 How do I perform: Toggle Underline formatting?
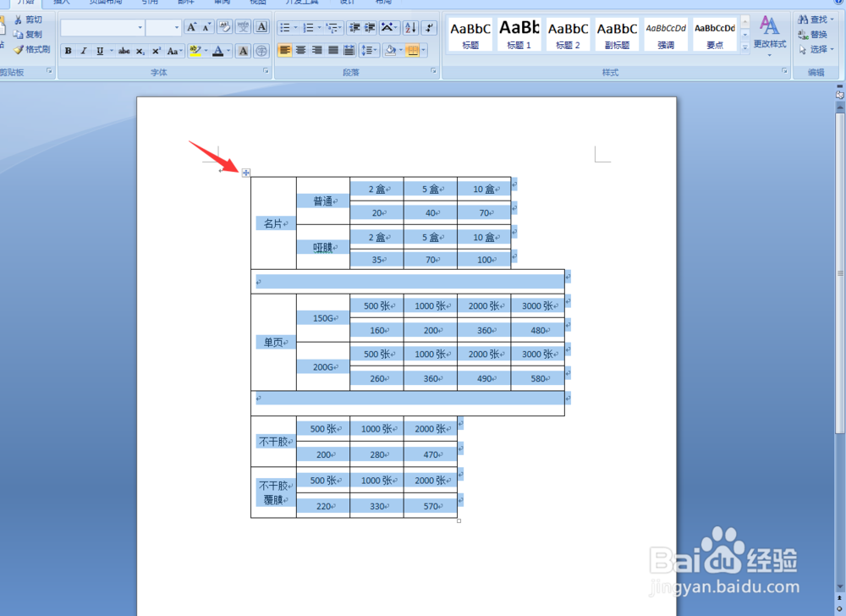[100, 52]
